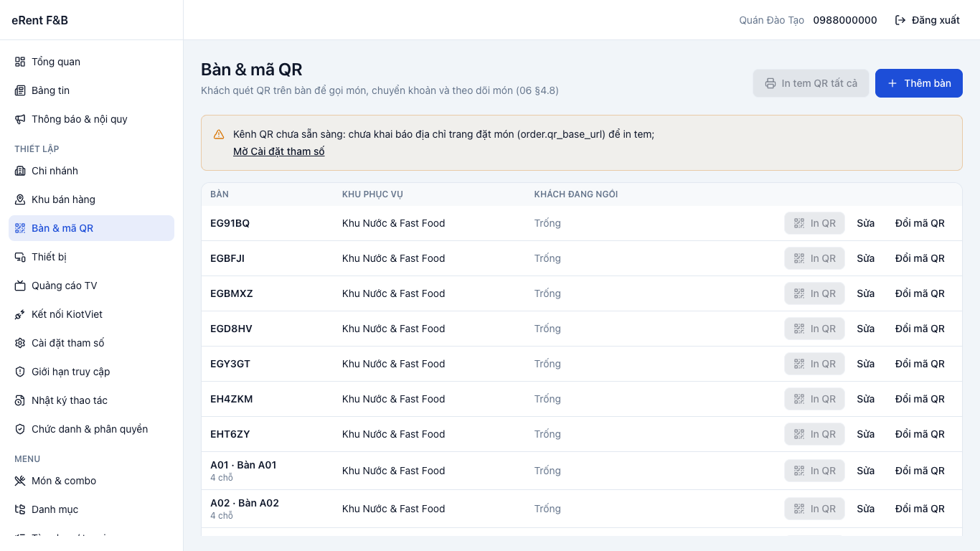Click the gear icon for Cài đặt tham số

(x=20, y=343)
